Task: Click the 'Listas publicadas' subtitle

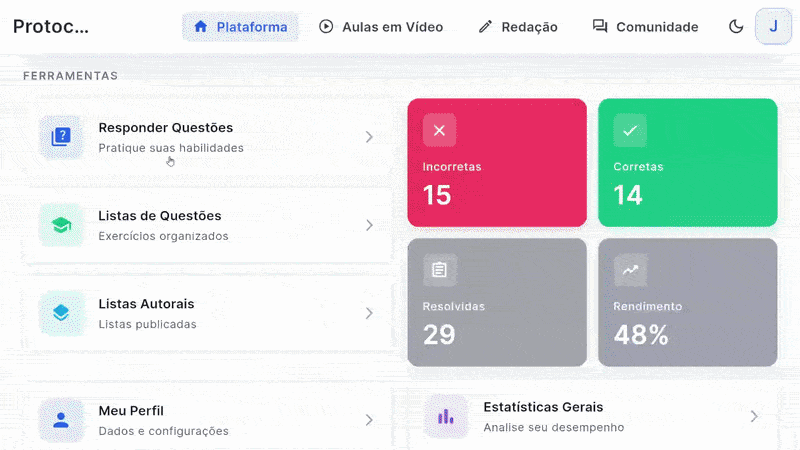Action: (147, 324)
